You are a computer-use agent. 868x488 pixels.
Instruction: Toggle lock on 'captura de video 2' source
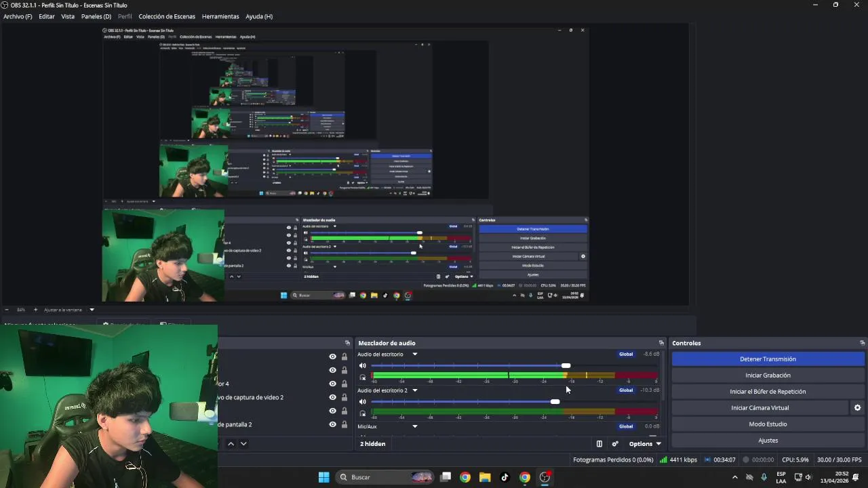(x=344, y=397)
